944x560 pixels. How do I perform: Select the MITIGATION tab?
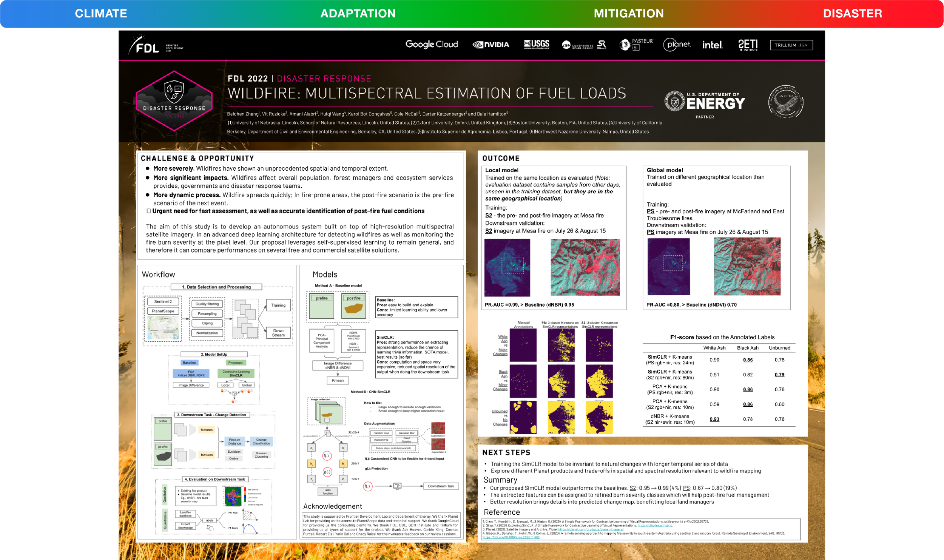click(x=629, y=14)
